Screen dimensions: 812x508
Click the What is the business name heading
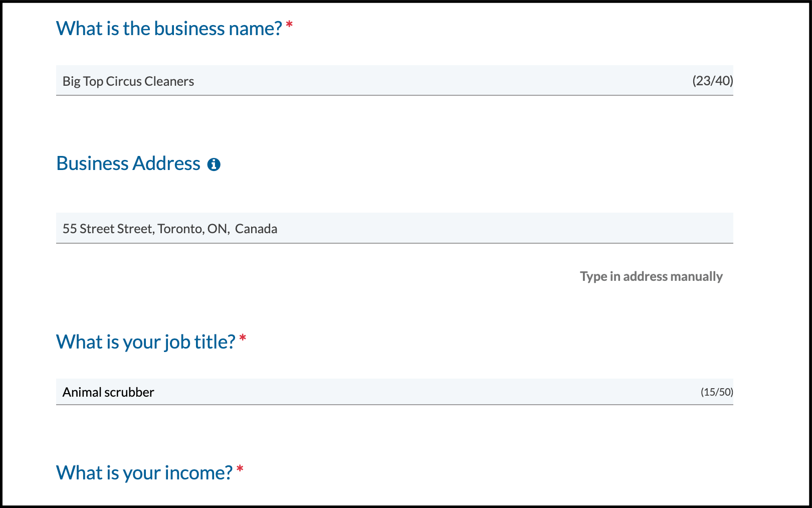168,29
